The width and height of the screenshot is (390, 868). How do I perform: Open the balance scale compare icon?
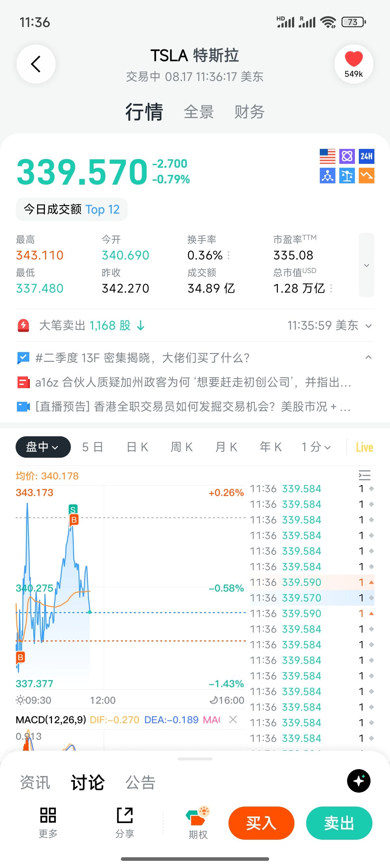[x=347, y=176]
